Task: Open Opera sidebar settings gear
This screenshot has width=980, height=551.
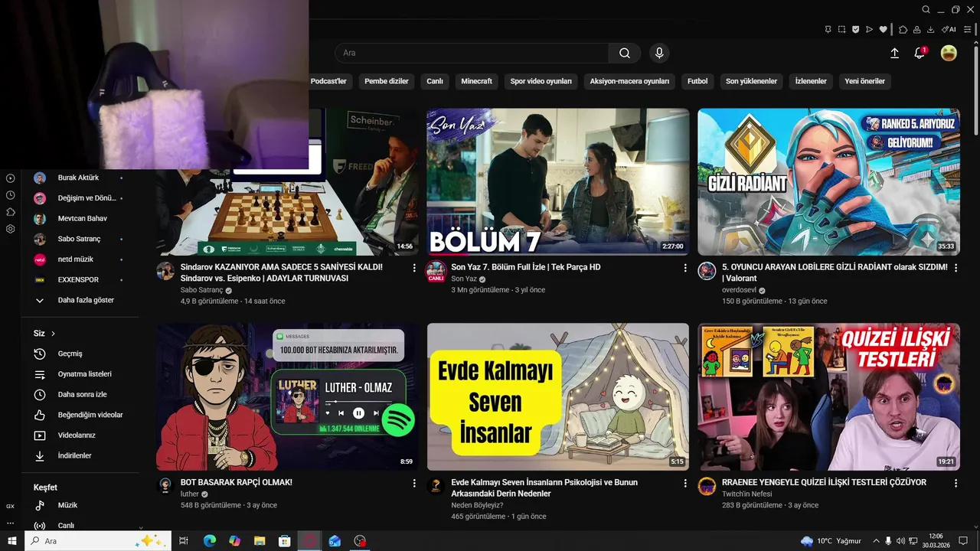Action: (x=11, y=229)
